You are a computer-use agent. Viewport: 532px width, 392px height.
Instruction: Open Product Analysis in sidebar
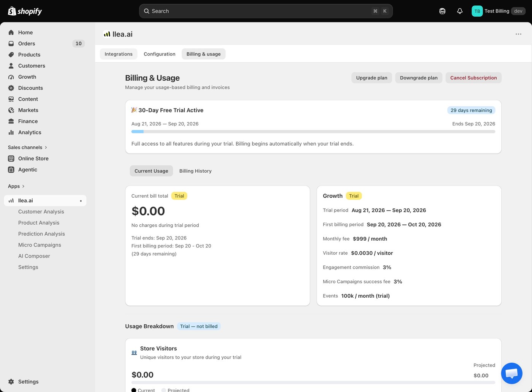coord(39,223)
